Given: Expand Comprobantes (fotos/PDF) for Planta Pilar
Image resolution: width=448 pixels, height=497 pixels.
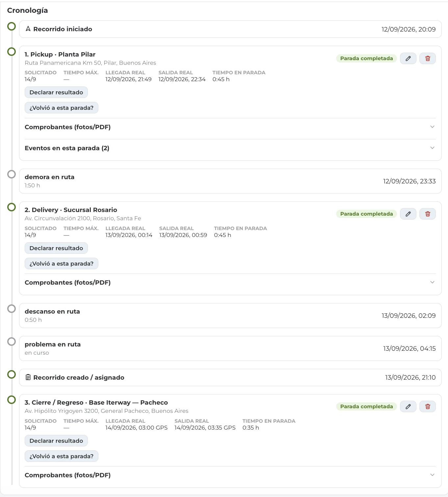Looking at the screenshot, I should pyautogui.click(x=230, y=127).
